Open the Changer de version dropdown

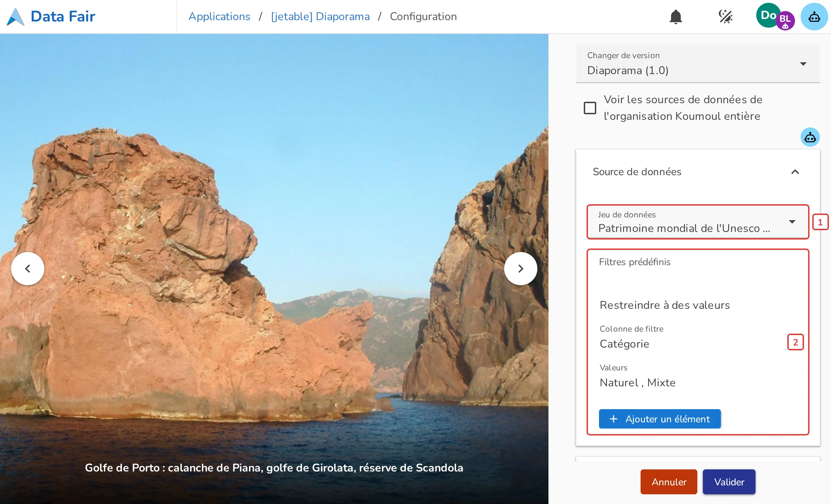(698, 64)
